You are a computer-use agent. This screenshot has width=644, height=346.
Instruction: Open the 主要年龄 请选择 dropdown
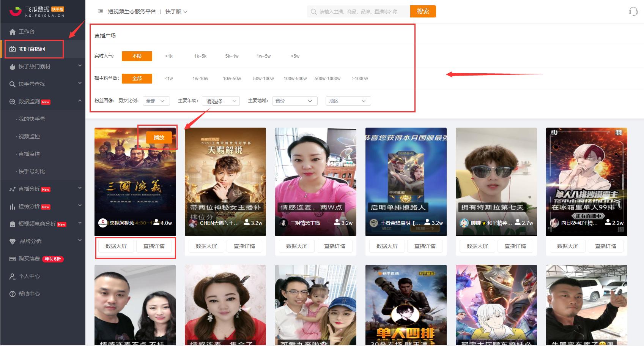click(220, 101)
